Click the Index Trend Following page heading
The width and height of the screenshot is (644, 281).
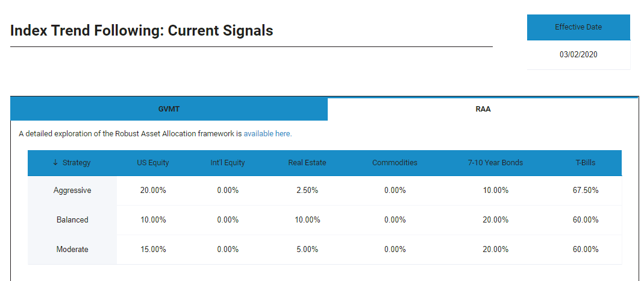[142, 31]
